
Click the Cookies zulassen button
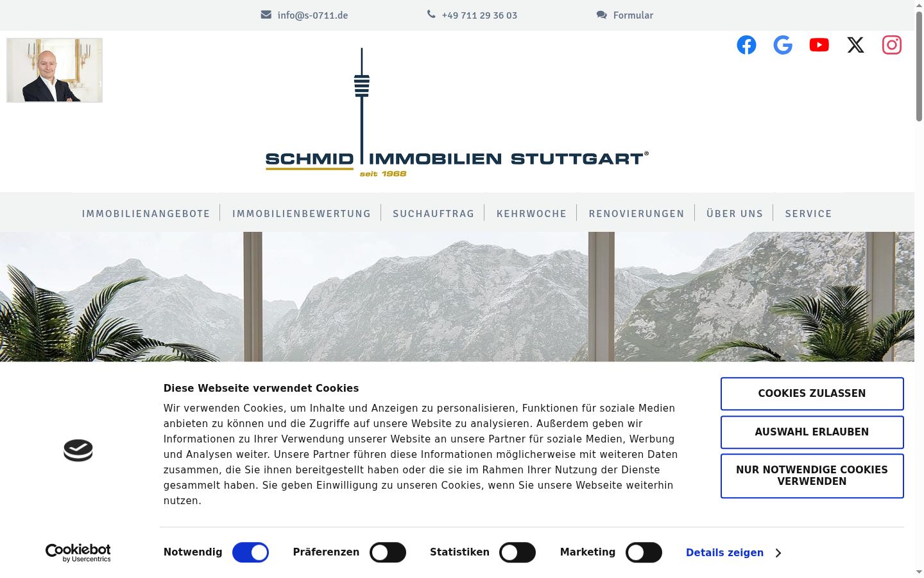812,394
